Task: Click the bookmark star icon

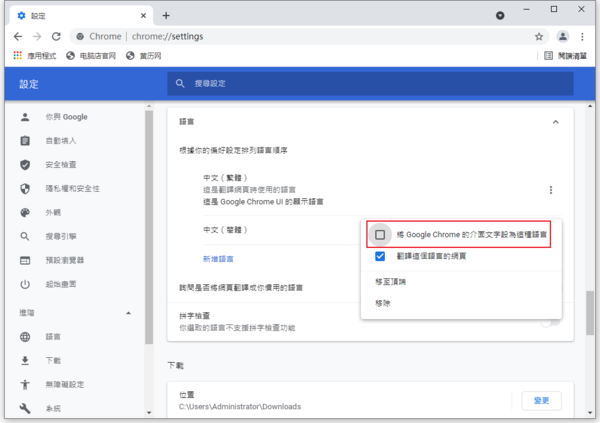Action: click(x=539, y=36)
